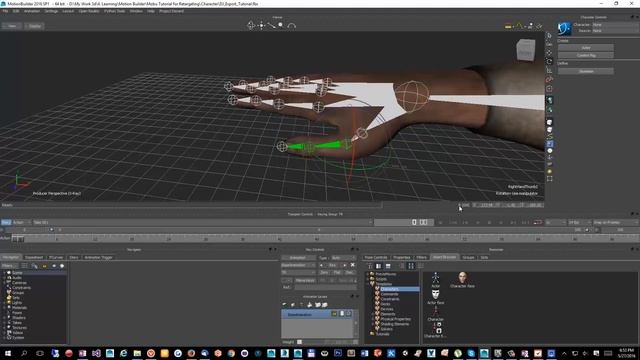Image resolution: width=640 pixels, height=360 pixels.
Task: Select the Character asset icon
Action: click(x=436, y=313)
